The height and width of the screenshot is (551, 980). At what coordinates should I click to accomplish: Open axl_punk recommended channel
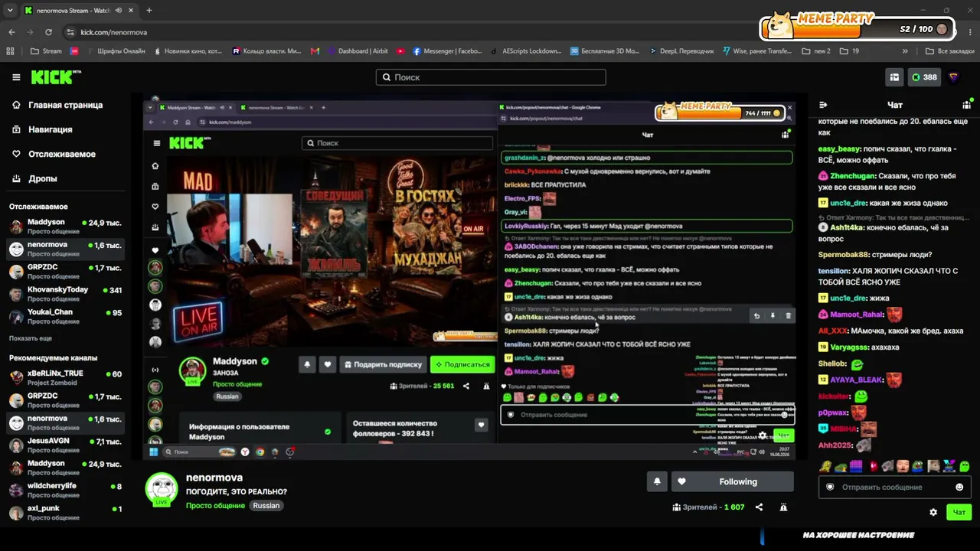(x=65, y=512)
